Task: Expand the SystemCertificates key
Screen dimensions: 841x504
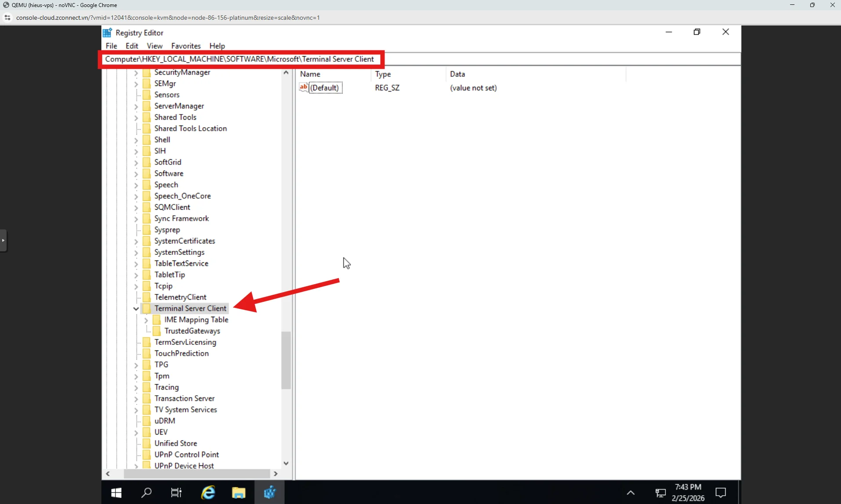Action: tap(136, 241)
